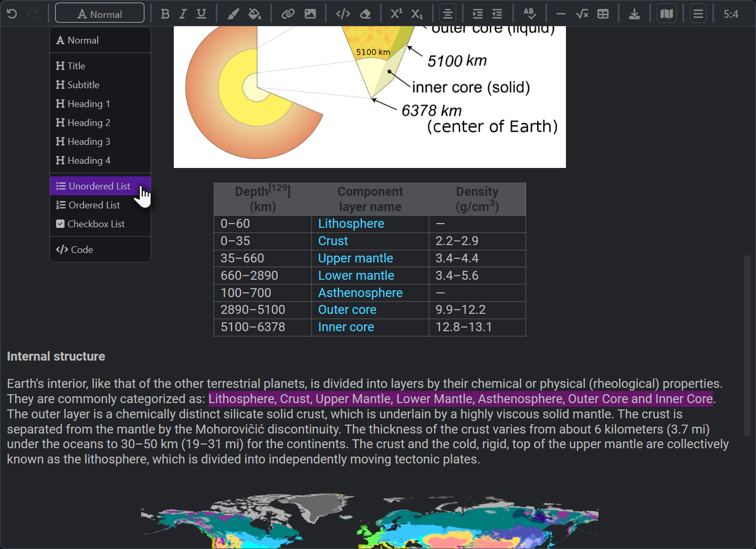The width and height of the screenshot is (756, 549).
Task: Open the Asthenosphere link in table
Action: click(x=360, y=293)
